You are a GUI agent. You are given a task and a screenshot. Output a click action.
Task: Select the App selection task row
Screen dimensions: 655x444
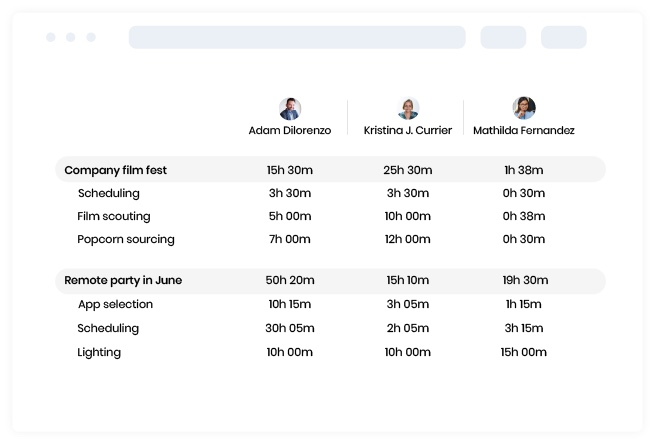tap(115, 305)
